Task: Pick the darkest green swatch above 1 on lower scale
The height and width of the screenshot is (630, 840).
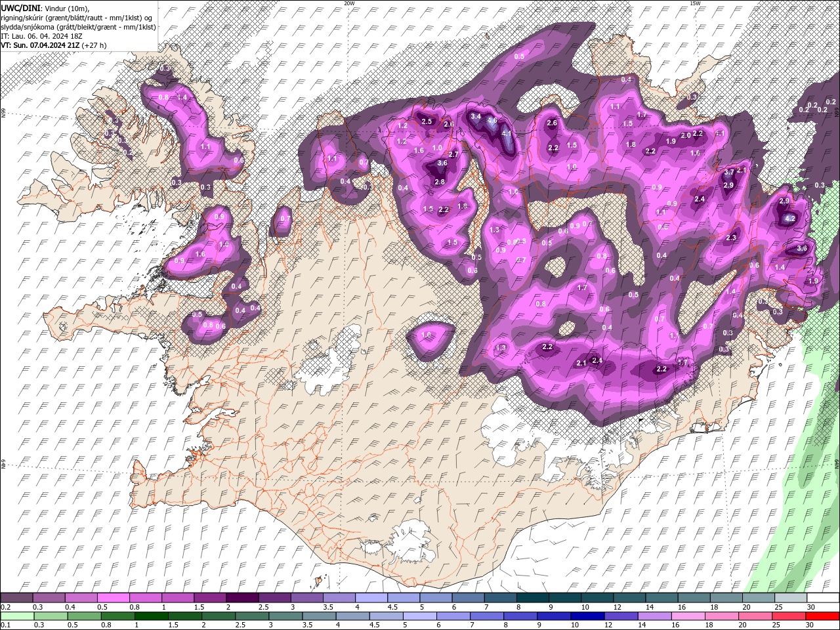Action: point(152,616)
